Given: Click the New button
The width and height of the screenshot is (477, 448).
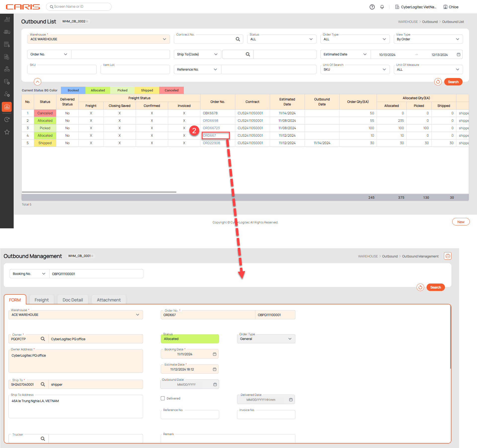Looking at the screenshot, I should pyautogui.click(x=461, y=222).
